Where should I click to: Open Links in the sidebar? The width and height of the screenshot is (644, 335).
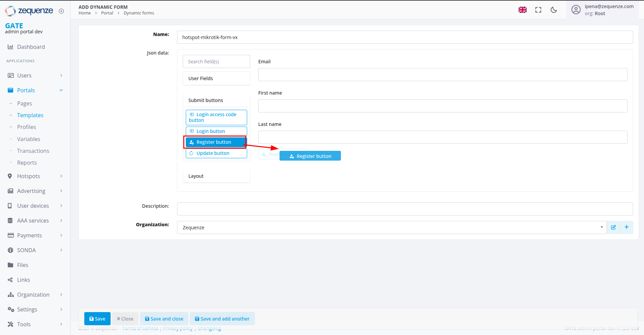23,280
